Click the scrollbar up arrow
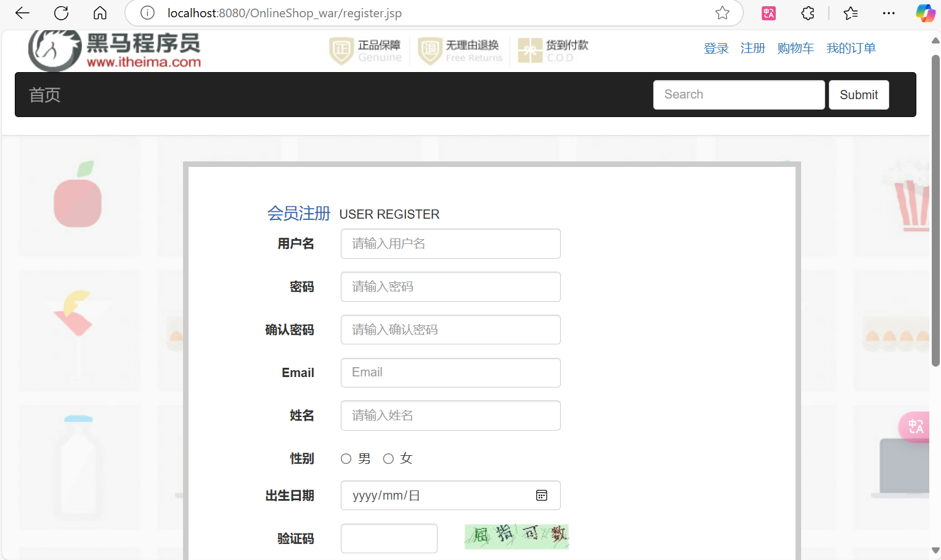941x560 pixels. (935, 41)
